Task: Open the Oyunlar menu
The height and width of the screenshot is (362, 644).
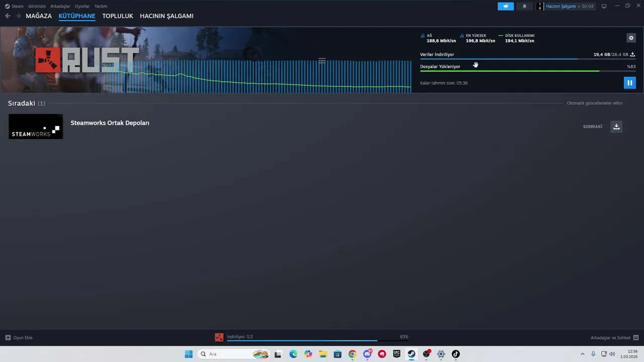Action: coord(83,6)
